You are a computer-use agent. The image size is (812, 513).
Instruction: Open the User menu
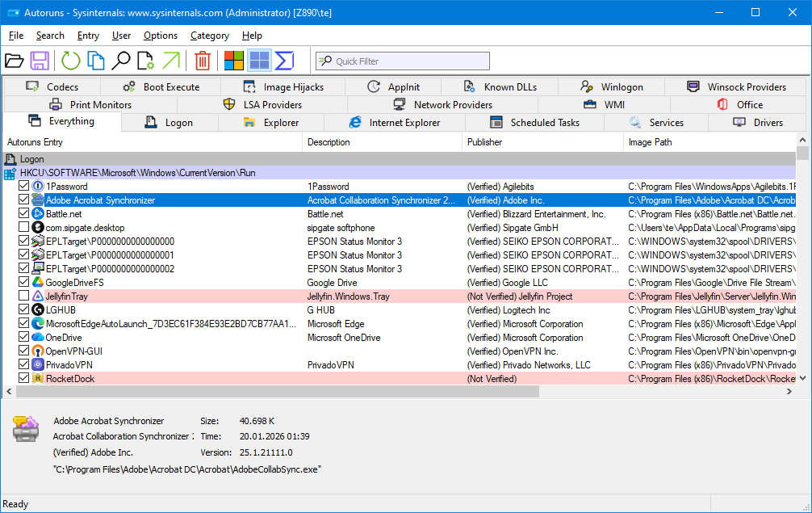(122, 36)
